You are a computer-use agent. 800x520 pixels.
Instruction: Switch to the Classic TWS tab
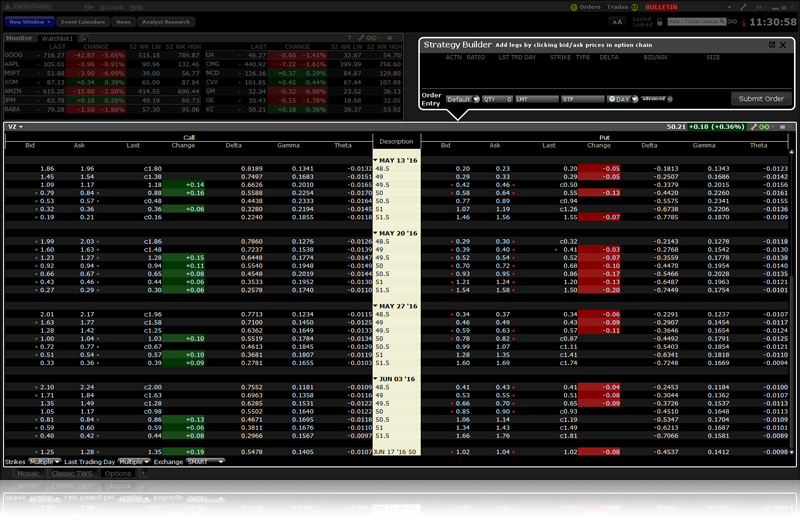point(72,473)
